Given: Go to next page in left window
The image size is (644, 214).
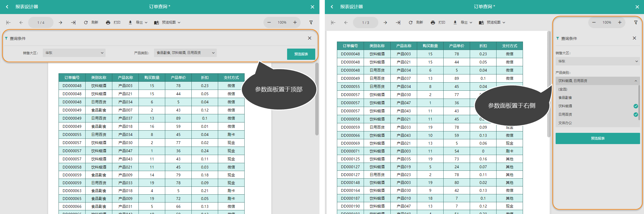Looking at the screenshot, I should (x=61, y=22).
